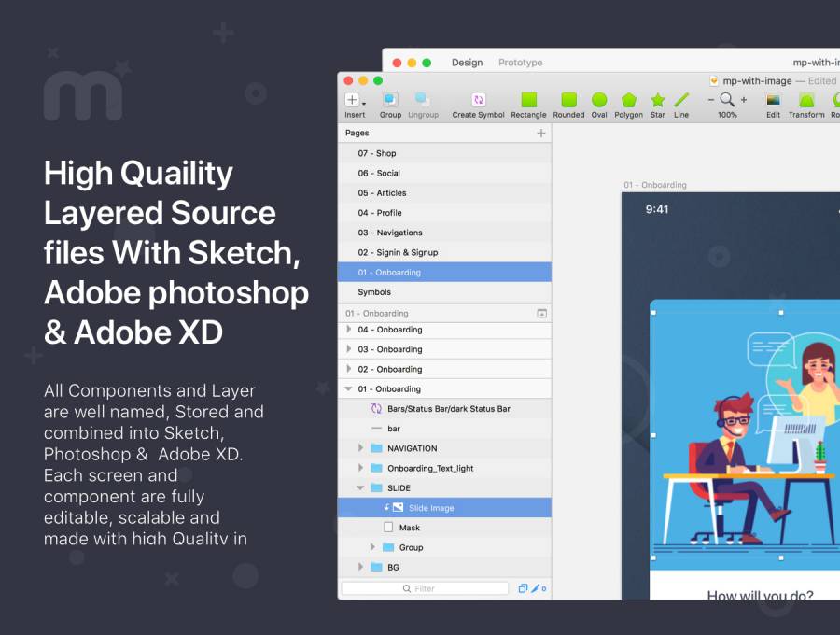840x635 pixels.
Task: Click the Create Symbol toolbar icon
Action: pos(478,100)
